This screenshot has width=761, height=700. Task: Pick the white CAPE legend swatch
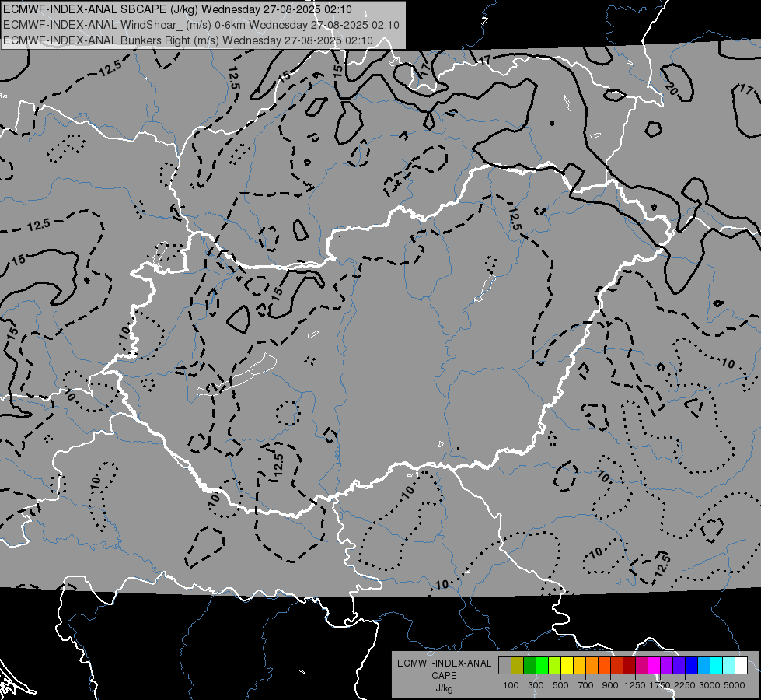click(741, 666)
